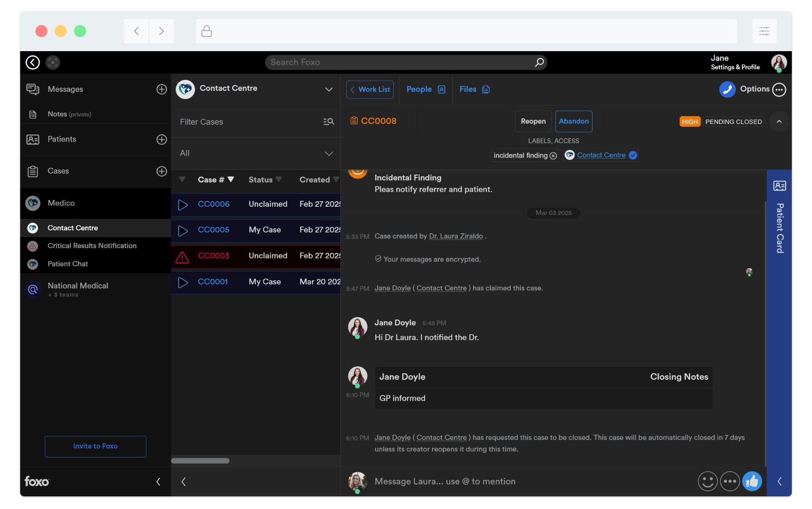Open case CC0006 play arrow icon

pos(183,205)
